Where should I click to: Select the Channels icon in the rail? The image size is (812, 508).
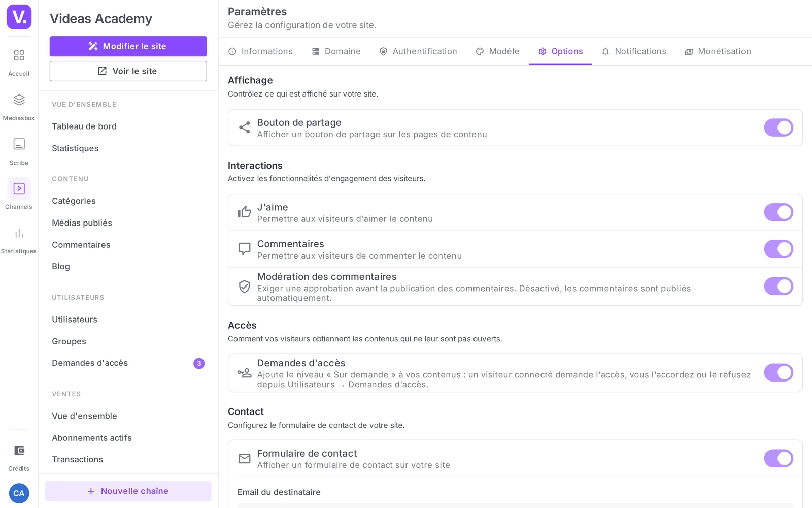(x=19, y=188)
